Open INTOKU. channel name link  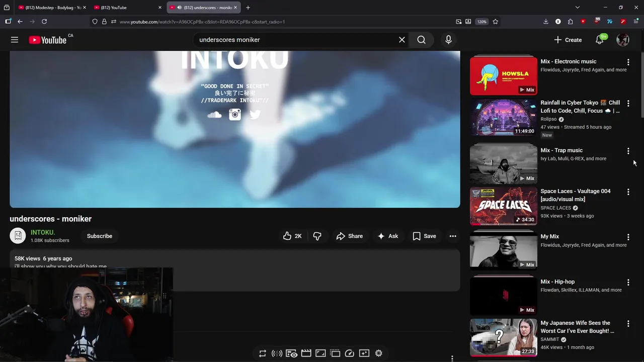click(43, 232)
